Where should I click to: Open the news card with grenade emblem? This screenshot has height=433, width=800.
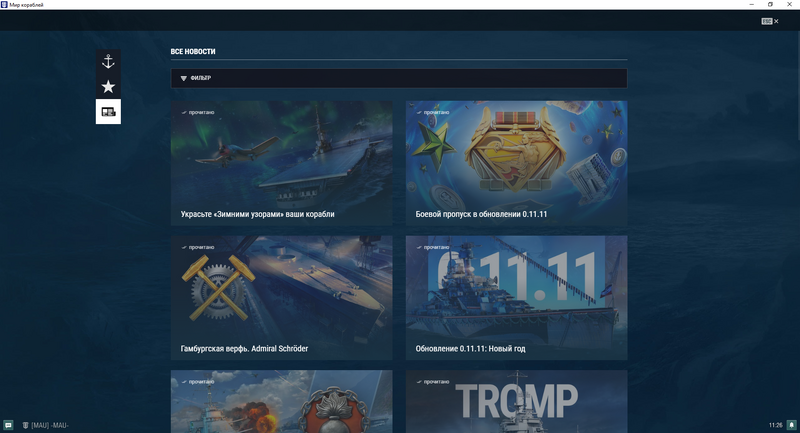[282, 401]
